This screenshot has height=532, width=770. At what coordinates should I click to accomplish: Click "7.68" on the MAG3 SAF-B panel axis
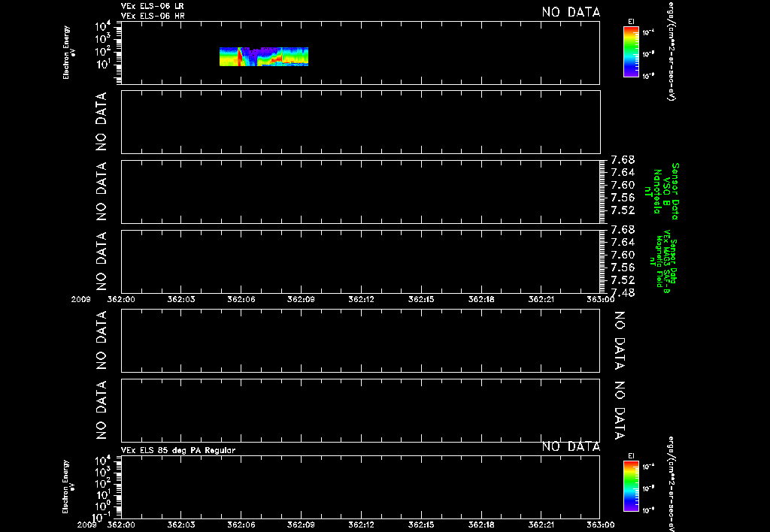(623, 229)
